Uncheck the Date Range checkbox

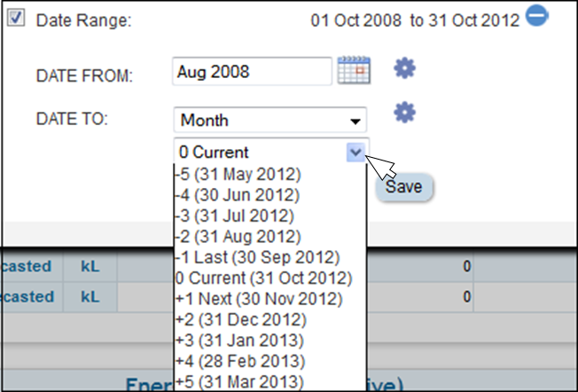coord(16,18)
